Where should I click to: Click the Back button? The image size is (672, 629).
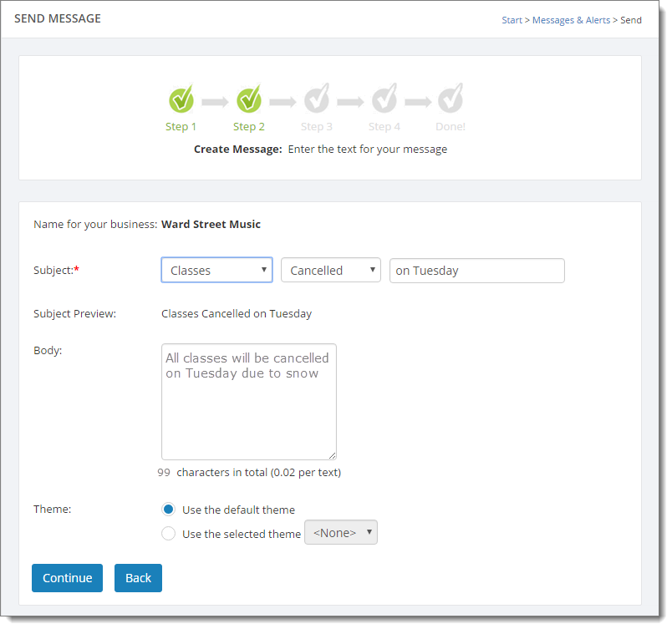click(138, 578)
